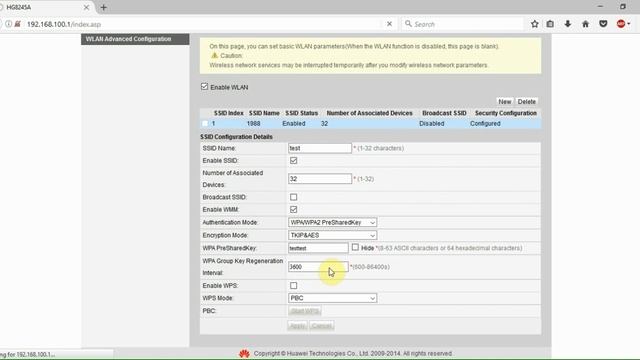Click 'Enabled' SSID status cell
This screenshot has width=640, height=360.
pos(293,123)
